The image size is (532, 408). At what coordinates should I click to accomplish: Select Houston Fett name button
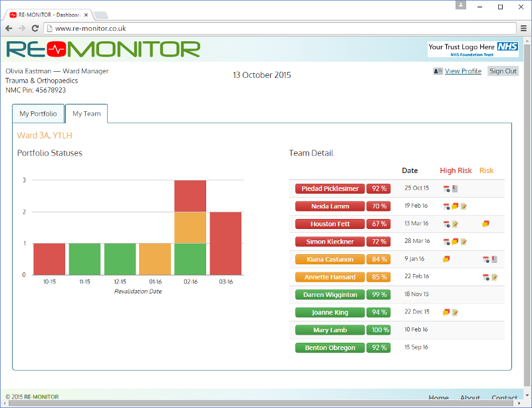click(x=330, y=224)
